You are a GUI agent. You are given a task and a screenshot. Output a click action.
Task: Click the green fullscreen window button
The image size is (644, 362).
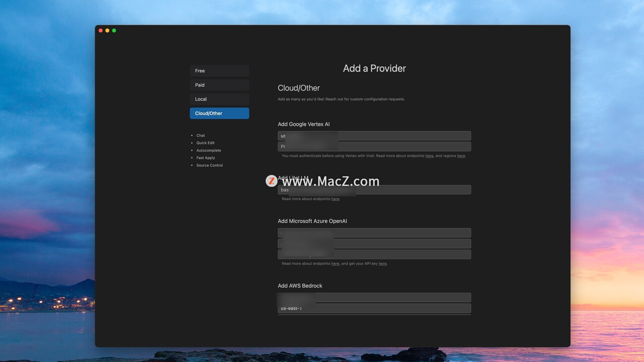[114, 31]
